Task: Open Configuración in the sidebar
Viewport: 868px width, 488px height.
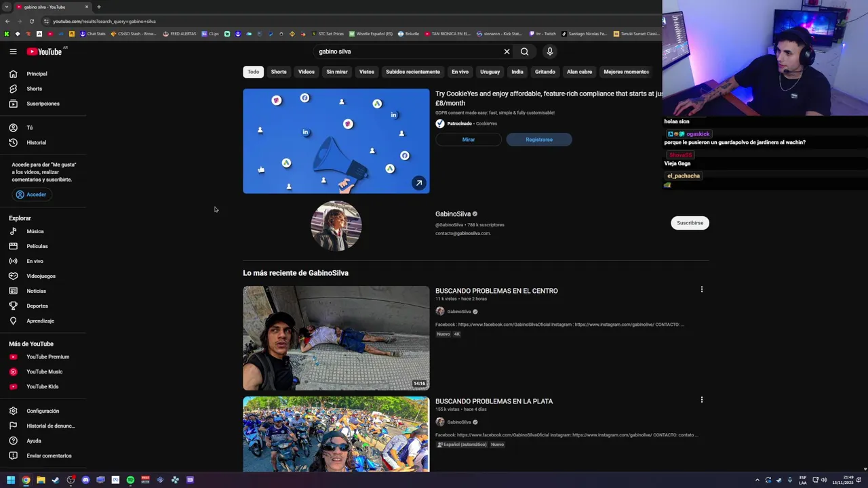Action: point(43,411)
